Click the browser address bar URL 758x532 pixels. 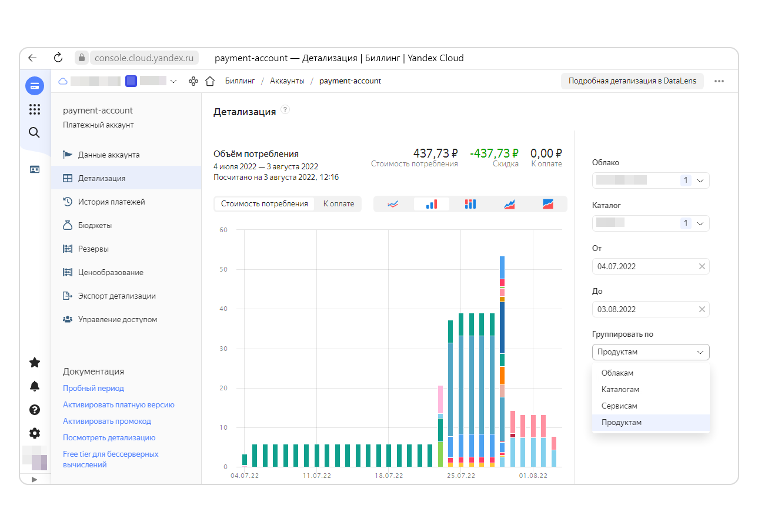click(x=144, y=58)
